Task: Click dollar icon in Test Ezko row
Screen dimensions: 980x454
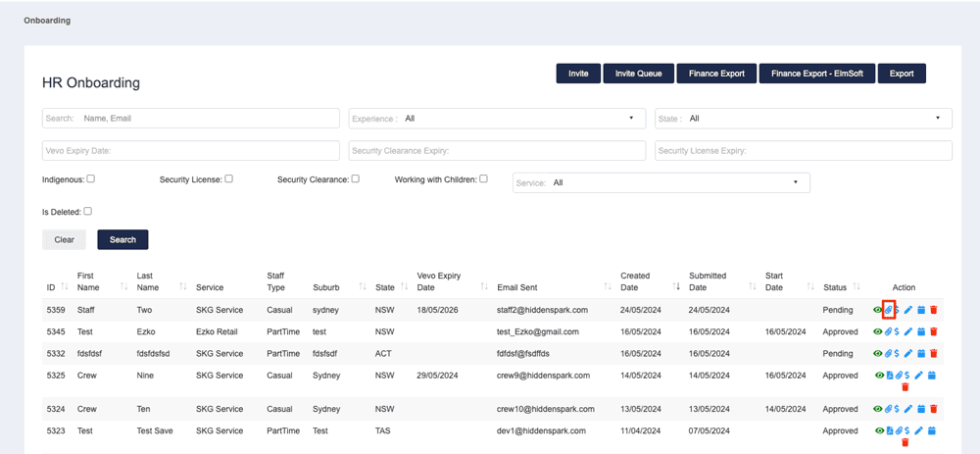Action: [x=897, y=331]
